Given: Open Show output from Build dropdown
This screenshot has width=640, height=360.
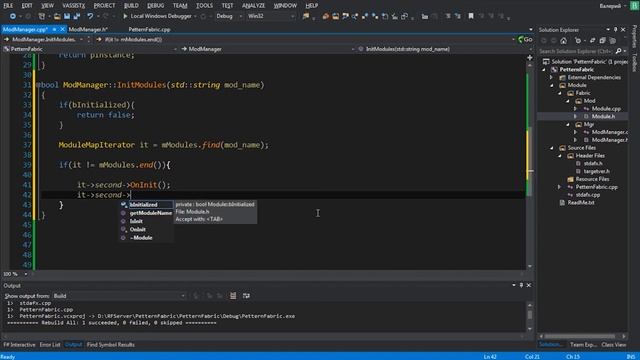Looking at the screenshot, I should 119,296.
